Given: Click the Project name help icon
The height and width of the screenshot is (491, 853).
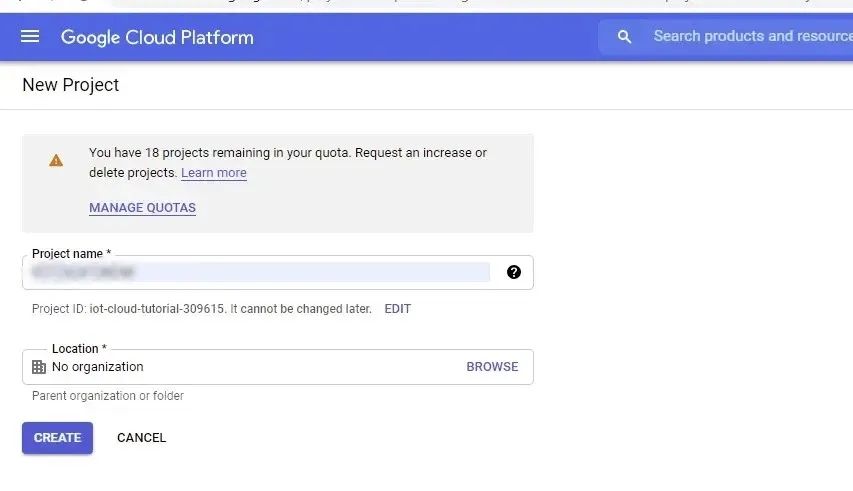Looking at the screenshot, I should [x=514, y=272].
